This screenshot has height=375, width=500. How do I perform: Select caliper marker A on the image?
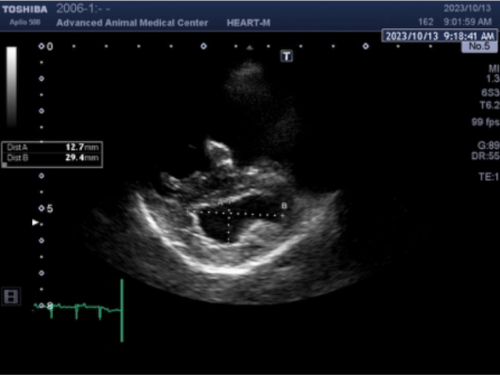[220, 203]
